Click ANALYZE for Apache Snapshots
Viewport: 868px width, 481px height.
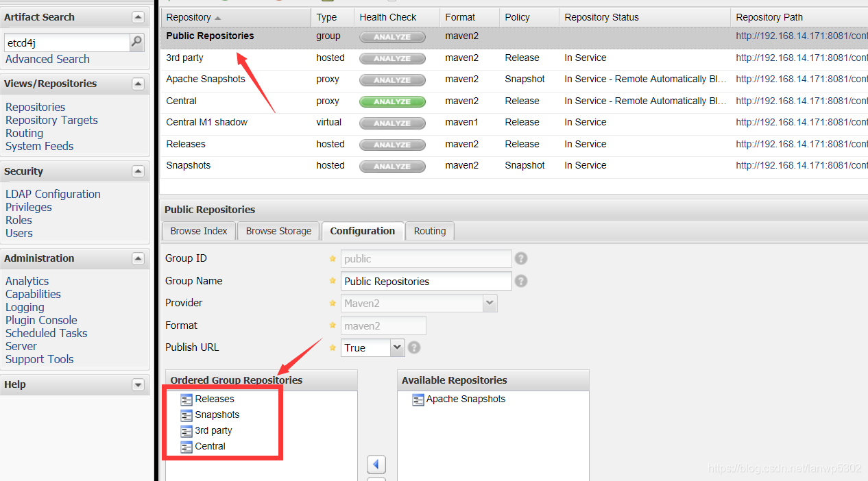tap(392, 80)
